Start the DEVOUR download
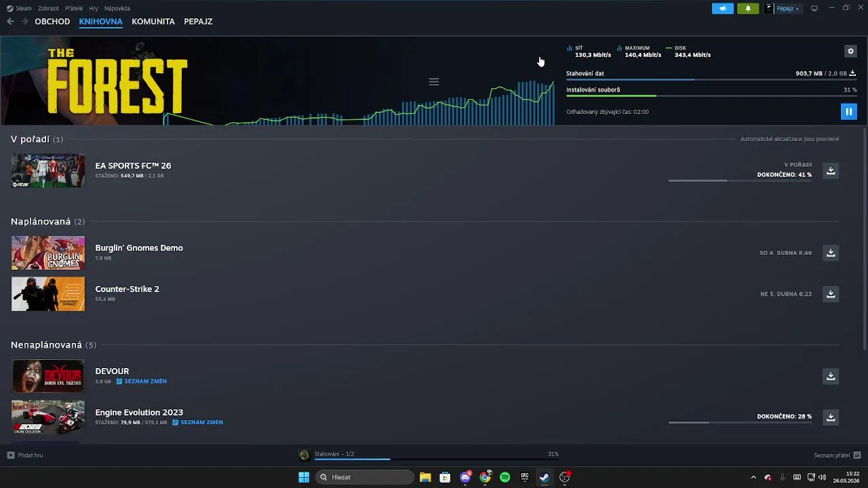Viewport: 868px width, 488px height. [831, 376]
